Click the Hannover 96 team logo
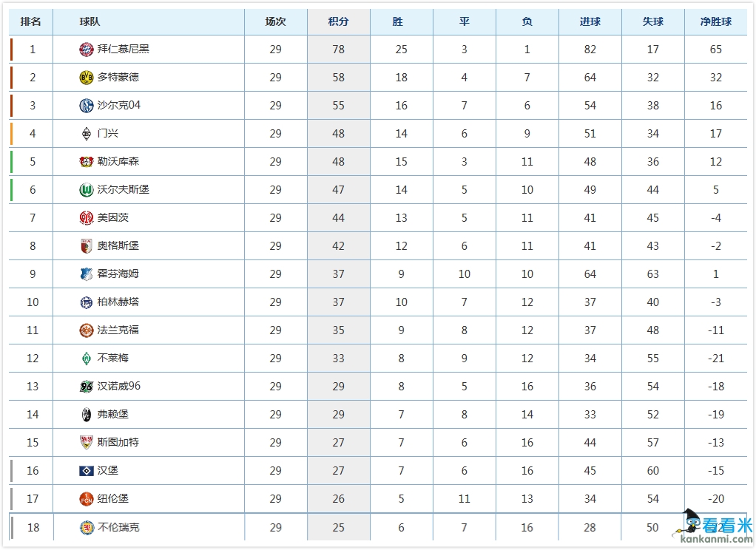Image resolution: width=756 pixels, height=550 pixels. 87,387
